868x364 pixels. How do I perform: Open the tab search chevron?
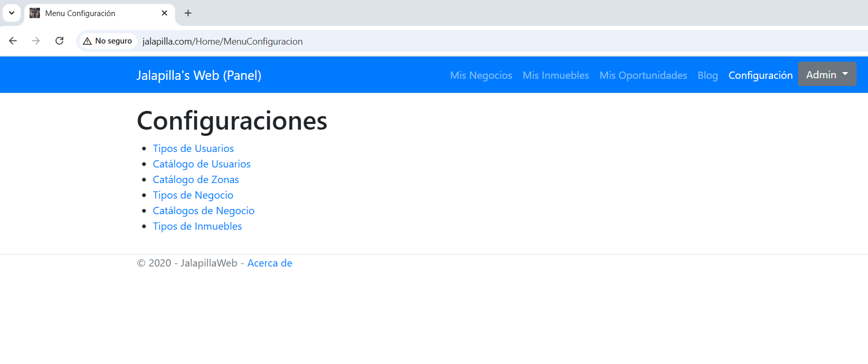pyautogui.click(x=11, y=13)
